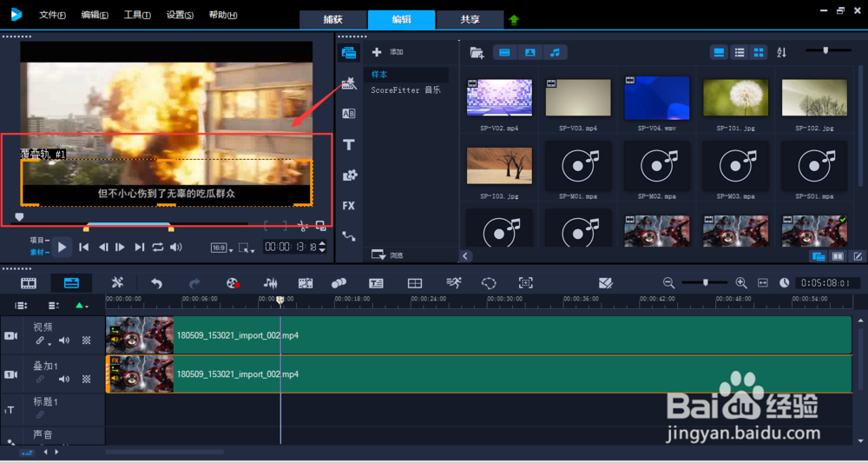Open the Media library panel icon
The image size is (868, 463).
[x=349, y=53]
